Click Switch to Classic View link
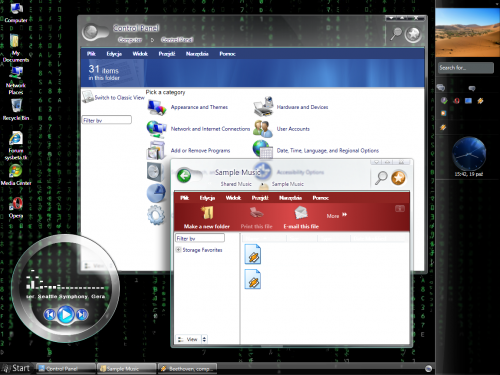 [119, 98]
